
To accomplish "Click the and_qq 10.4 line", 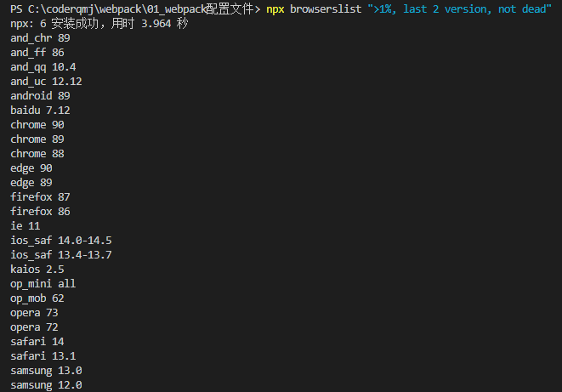I will coord(43,67).
